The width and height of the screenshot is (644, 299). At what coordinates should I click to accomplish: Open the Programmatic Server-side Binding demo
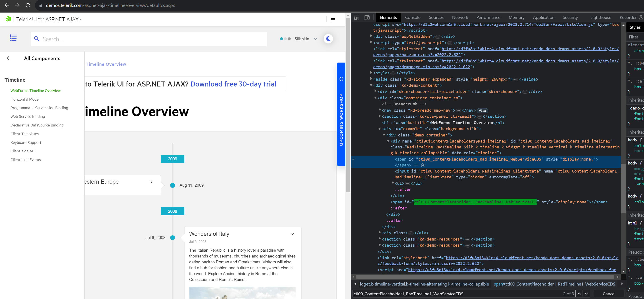(x=39, y=108)
